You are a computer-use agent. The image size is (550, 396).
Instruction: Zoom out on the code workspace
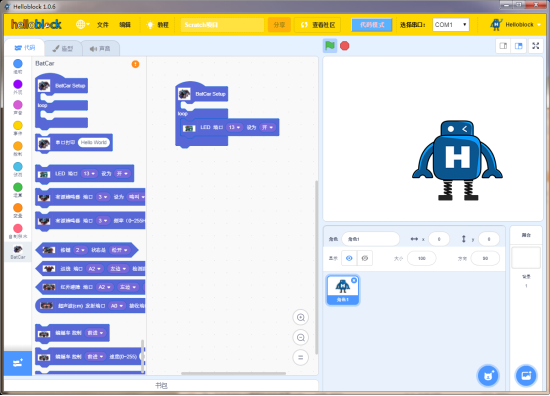(301, 337)
